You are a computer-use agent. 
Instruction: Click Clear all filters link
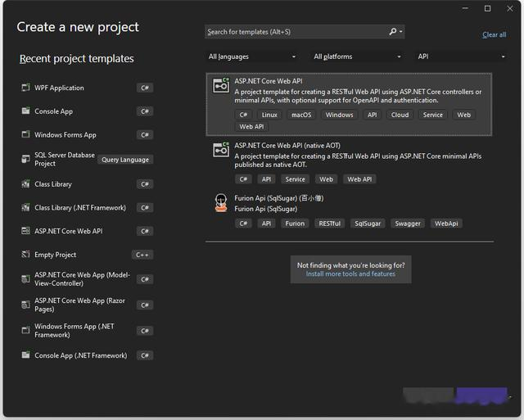[494, 34]
